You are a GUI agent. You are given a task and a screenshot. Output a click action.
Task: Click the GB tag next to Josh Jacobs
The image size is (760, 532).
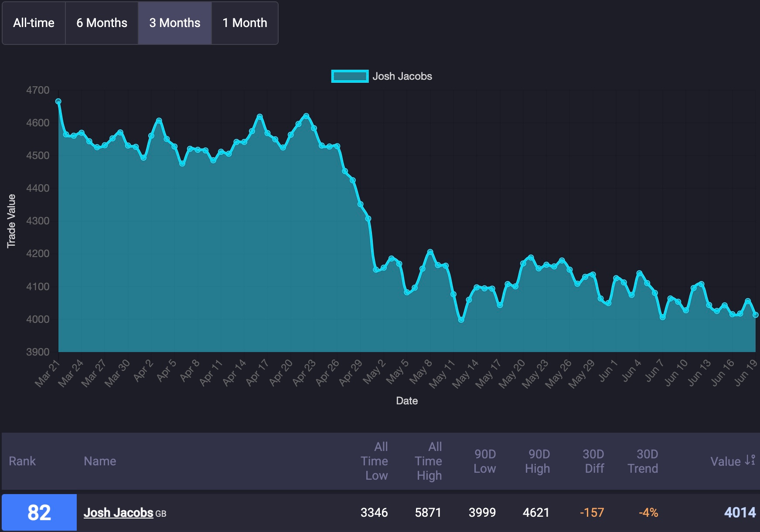pos(161,514)
